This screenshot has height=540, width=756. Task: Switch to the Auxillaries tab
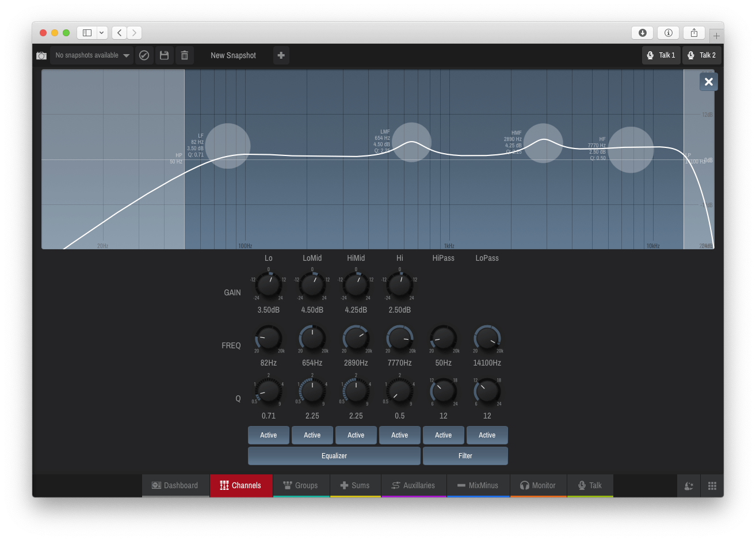tap(414, 485)
